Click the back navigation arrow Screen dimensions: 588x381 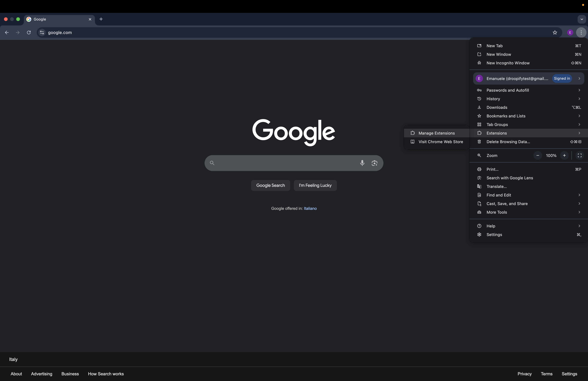(7, 32)
